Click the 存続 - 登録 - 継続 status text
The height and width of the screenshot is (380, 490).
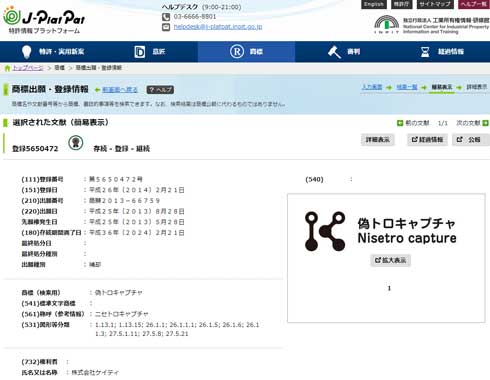[x=122, y=149]
